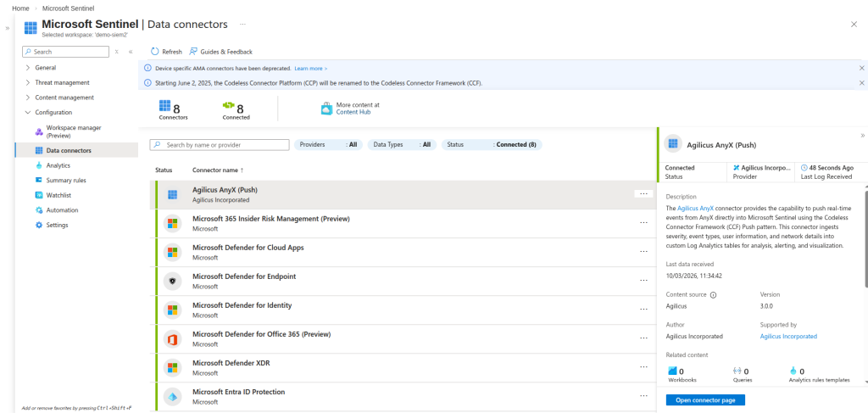Select Analytics menu item
The width and height of the screenshot is (868, 413).
click(x=58, y=165)
